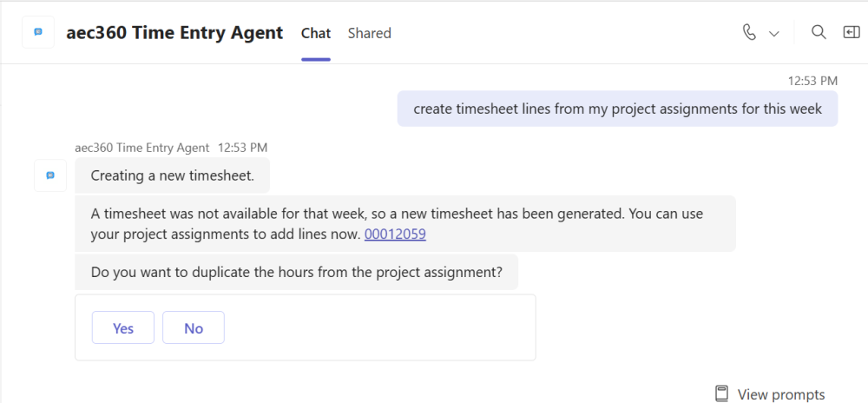Select the "Do you want to duplicate" message
Viewport: 868px width, 403px height.
296,272
